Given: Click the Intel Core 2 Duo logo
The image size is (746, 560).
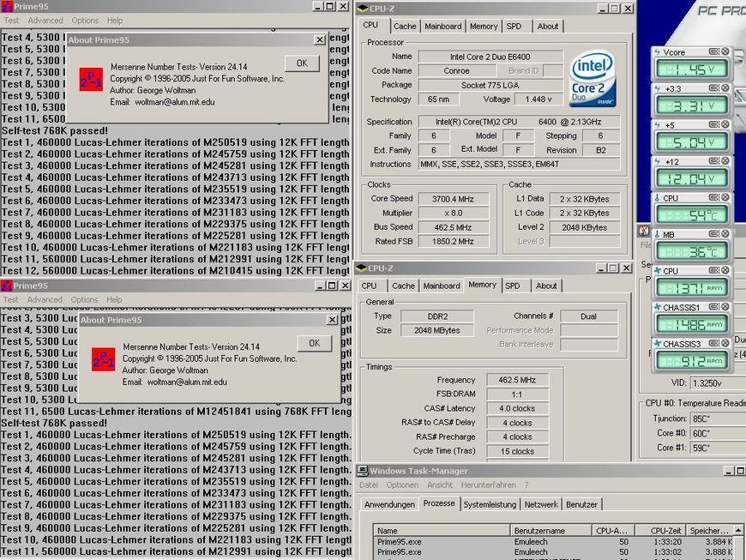Looking at the screenshot, I should pos(593,79).
